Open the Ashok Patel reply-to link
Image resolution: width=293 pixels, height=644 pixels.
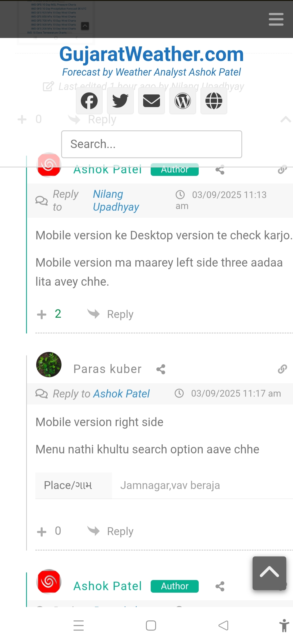click(x=121, y=394)
